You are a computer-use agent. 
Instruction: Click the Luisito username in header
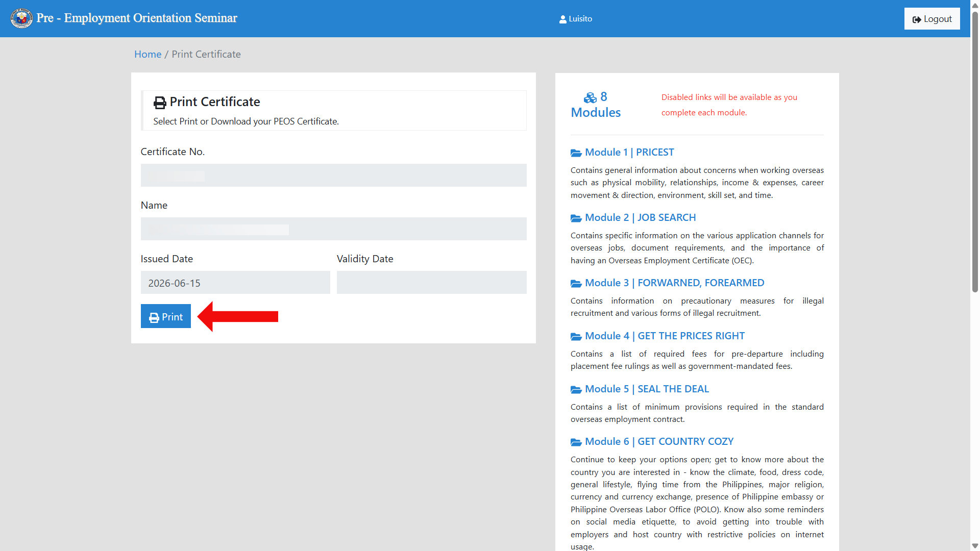[x=580, y=19]
